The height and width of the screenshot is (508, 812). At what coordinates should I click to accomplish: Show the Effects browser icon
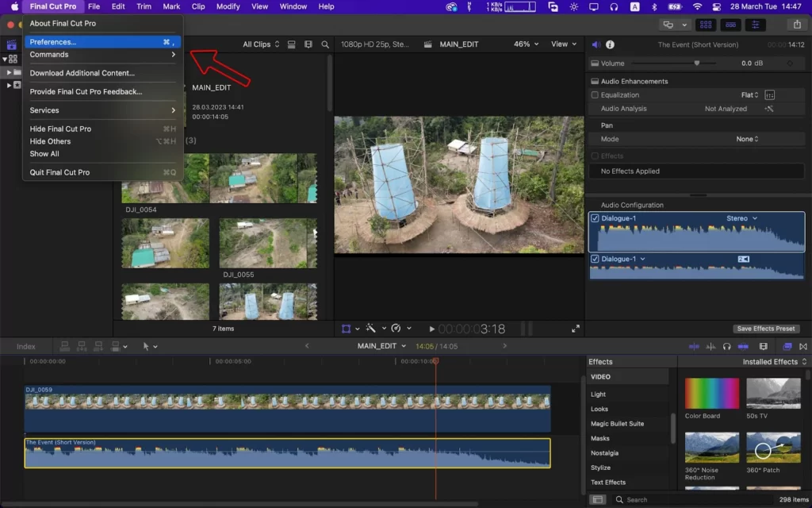787,346
